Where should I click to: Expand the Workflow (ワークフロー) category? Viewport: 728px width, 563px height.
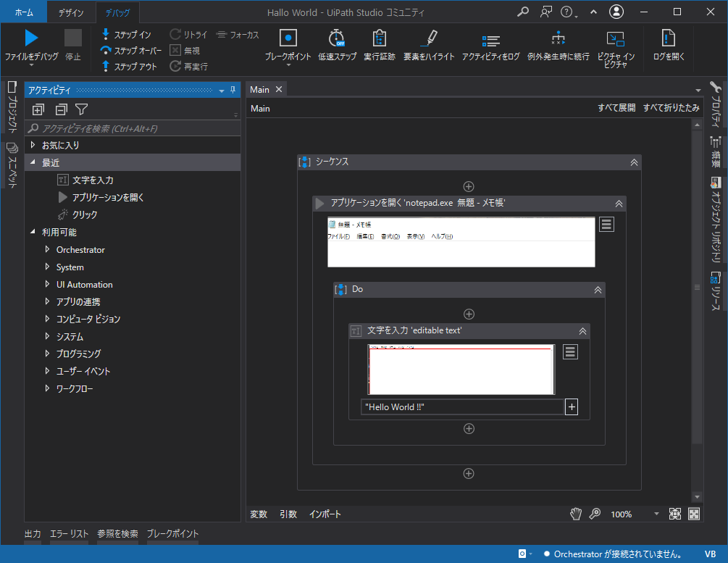[47, 388]
